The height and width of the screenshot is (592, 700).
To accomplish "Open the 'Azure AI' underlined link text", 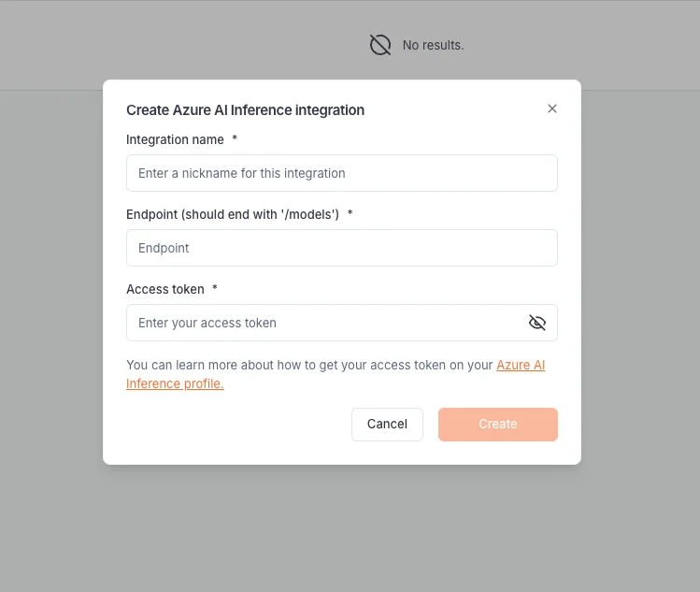I will click(x=521, y=365).
